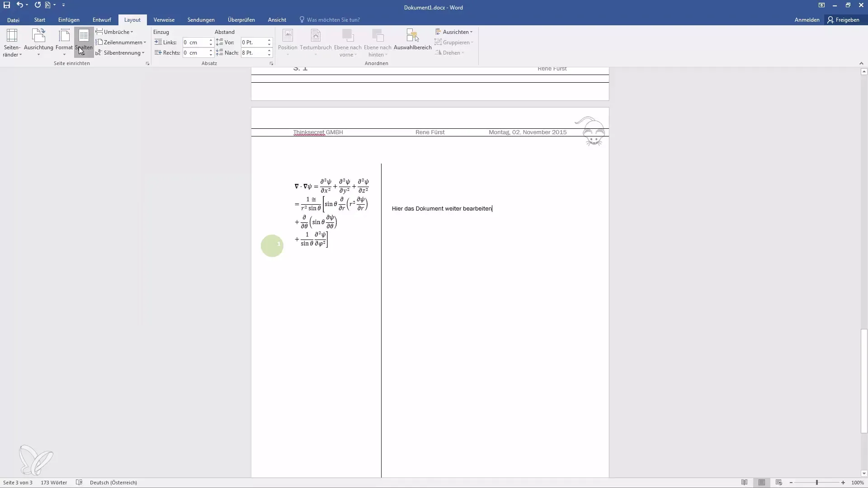The image size is (868, 488).
Task: Click the Anmelden sign-in link
Action: point(807,20)
